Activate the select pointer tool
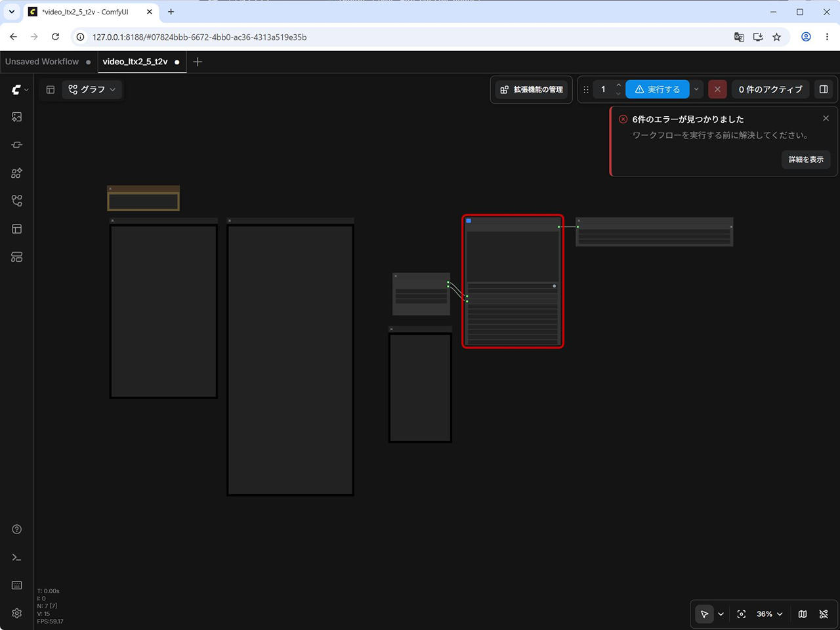This screenshot has height=630, width=840. point(704,614)
